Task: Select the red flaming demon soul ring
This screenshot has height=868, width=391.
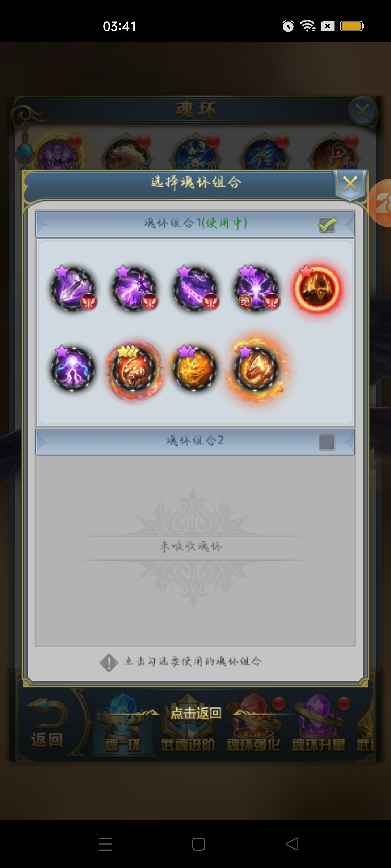Action: click(318, 289)
